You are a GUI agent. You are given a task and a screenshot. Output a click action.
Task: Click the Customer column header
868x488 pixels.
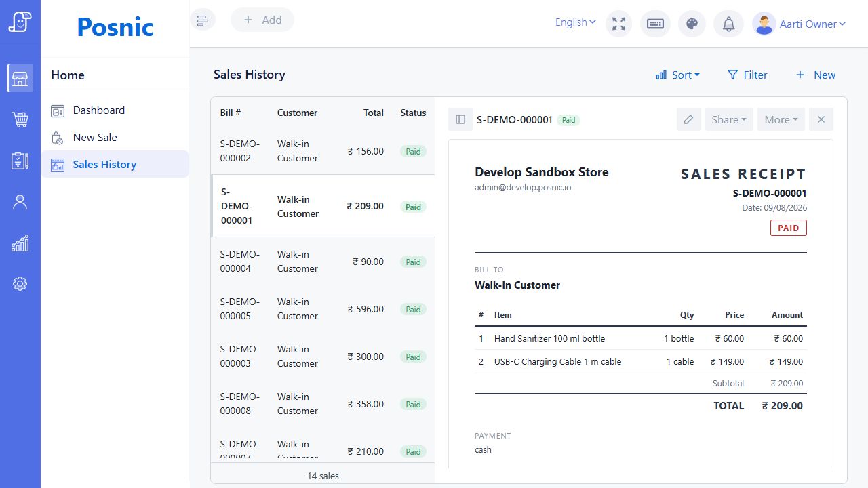297,113
